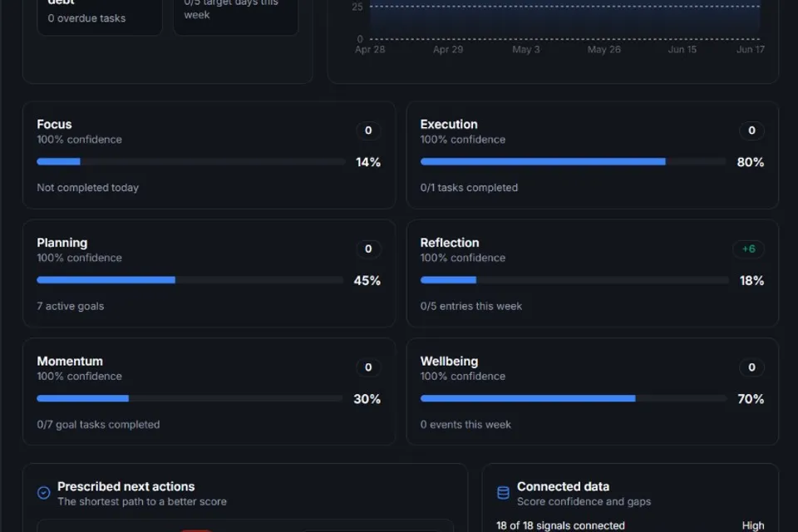
Task: Open the Momentum card title
Action: (x=70, y=362)
